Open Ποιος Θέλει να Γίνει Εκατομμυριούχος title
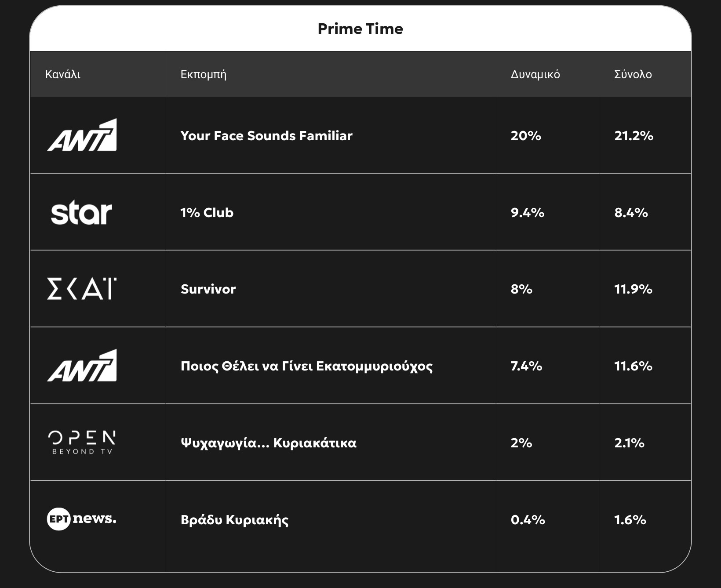The image size is (721, 588). [306, 366]
